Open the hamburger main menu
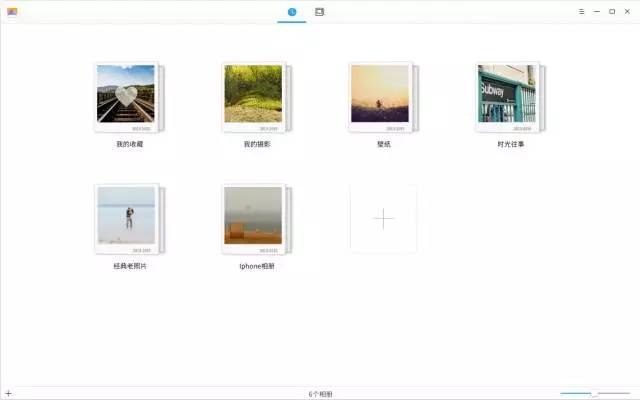This screenshot has height=400, width=640. pos(582,12)
